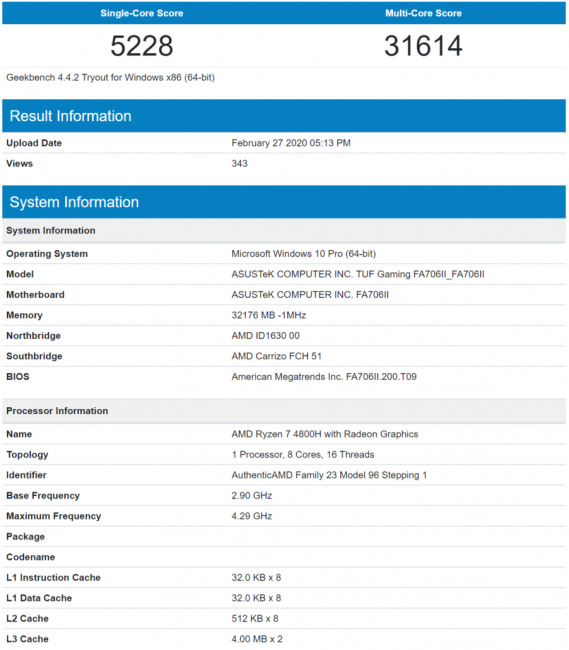Click the Northbridge row label

[x=34, y=336]
